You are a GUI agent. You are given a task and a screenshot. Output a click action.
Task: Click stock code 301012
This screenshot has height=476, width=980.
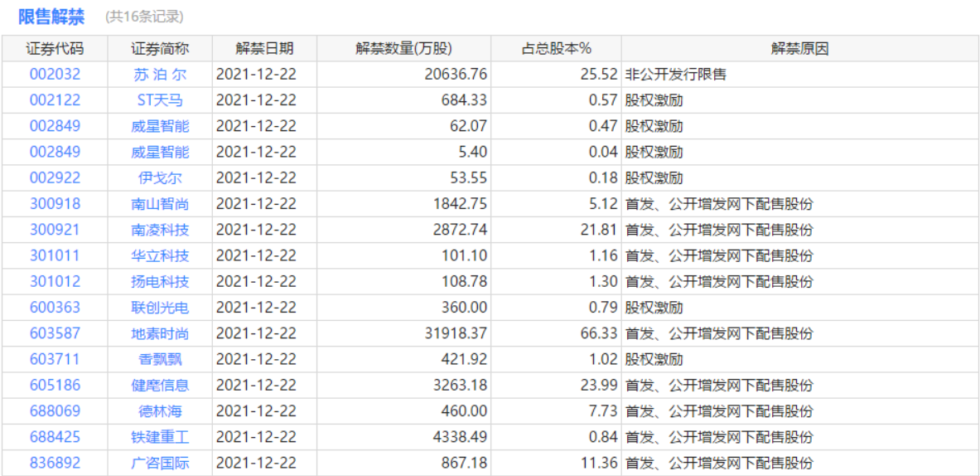(x=55, y=282)
